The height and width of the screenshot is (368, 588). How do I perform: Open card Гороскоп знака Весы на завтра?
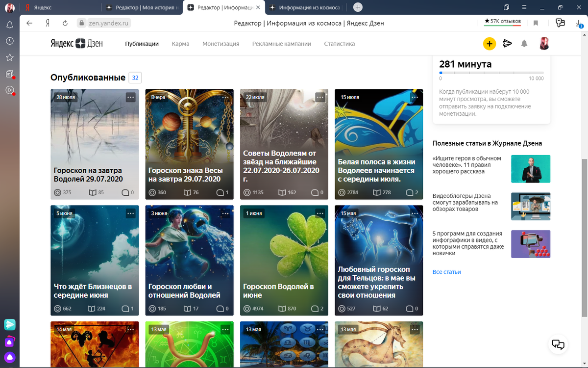coord(190,144)
